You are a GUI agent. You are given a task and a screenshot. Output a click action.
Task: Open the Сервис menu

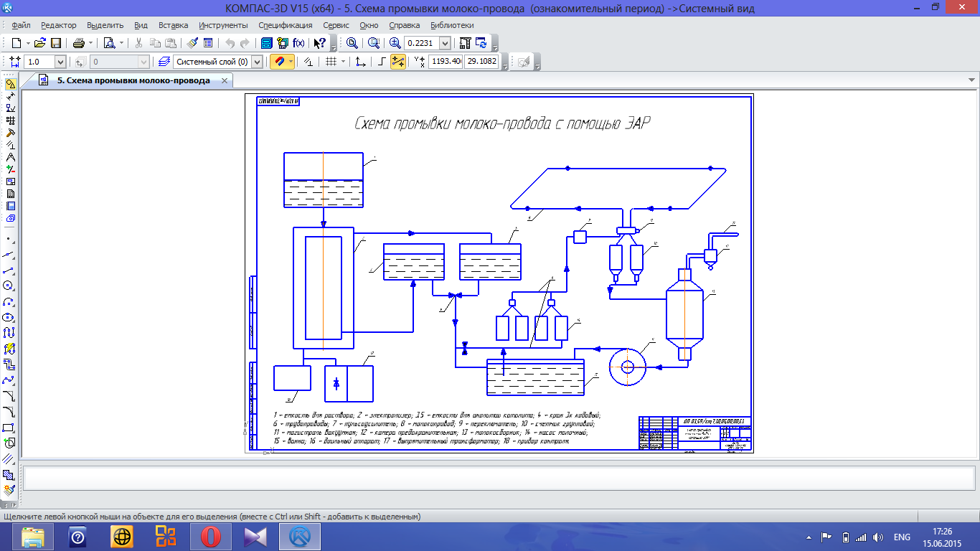(x=336, y=25)
